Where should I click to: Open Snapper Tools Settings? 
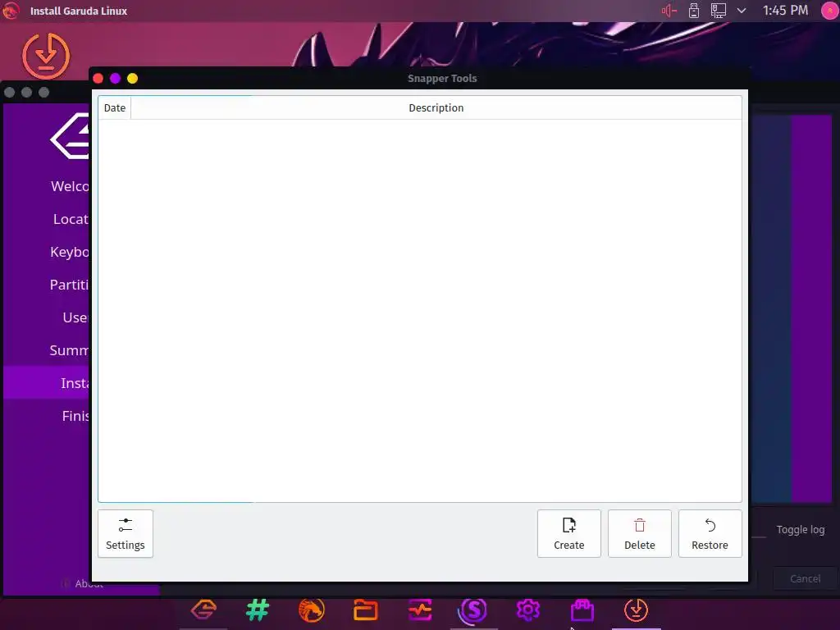click(x=126, y=533)
